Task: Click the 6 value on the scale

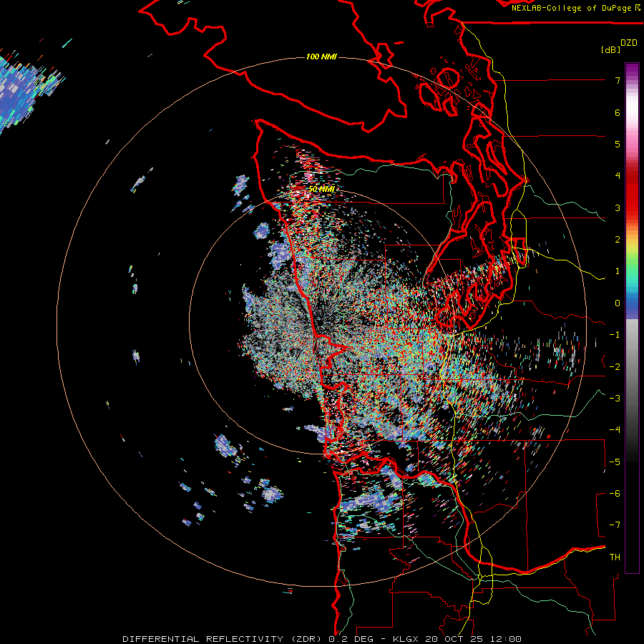Action: [618, 112]
